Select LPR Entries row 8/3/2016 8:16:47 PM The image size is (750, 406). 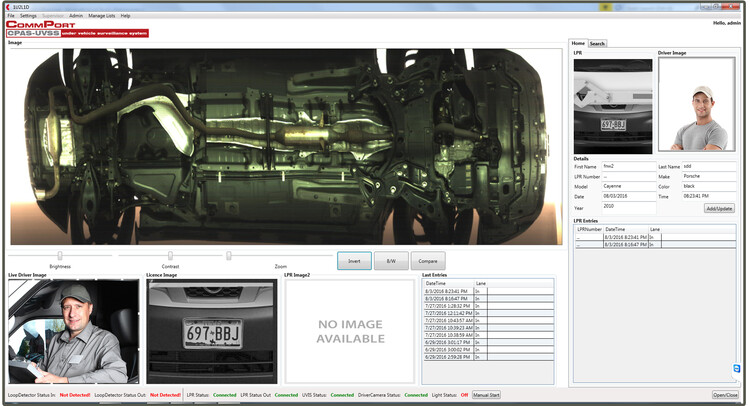pos(655,244)
